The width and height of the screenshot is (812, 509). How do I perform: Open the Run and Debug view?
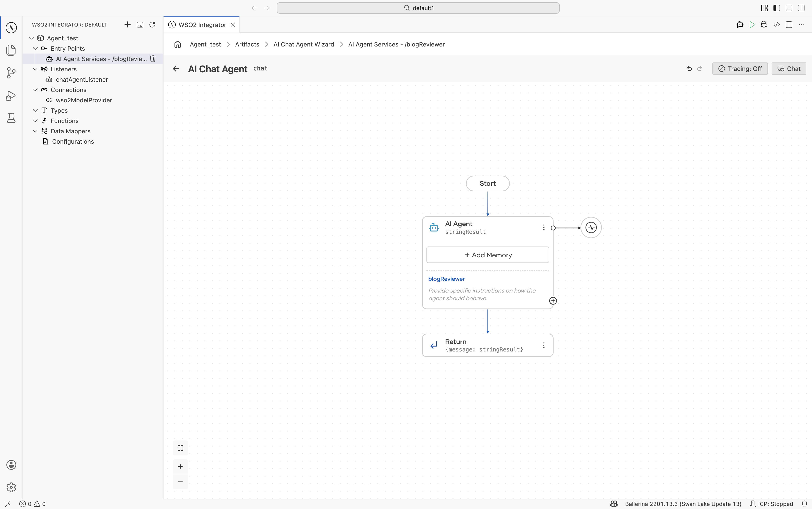pyautogui.click(x=11, y=96)
